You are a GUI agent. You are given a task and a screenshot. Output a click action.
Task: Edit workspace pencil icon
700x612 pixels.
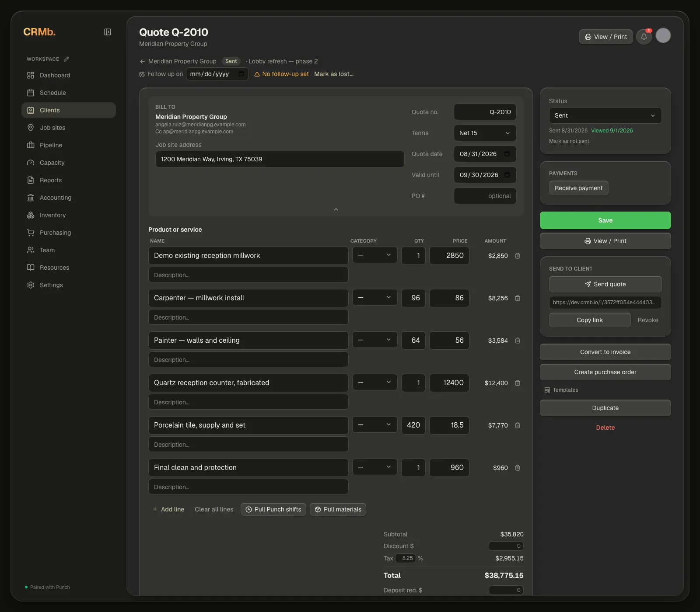click(66, 59)
